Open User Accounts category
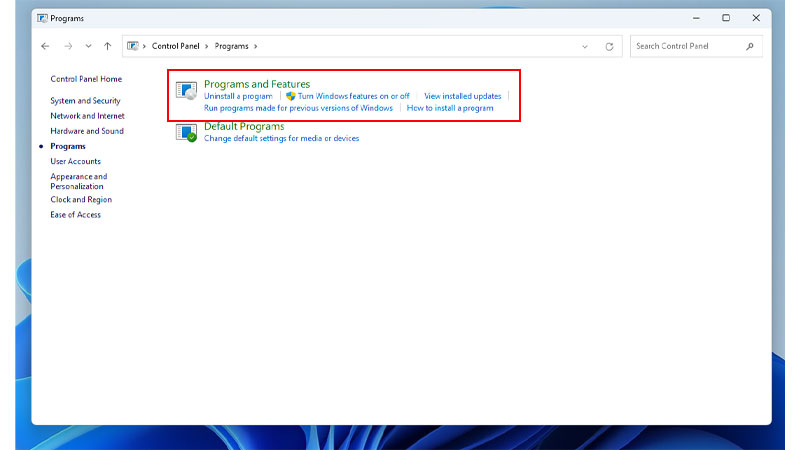 [76, 161]
